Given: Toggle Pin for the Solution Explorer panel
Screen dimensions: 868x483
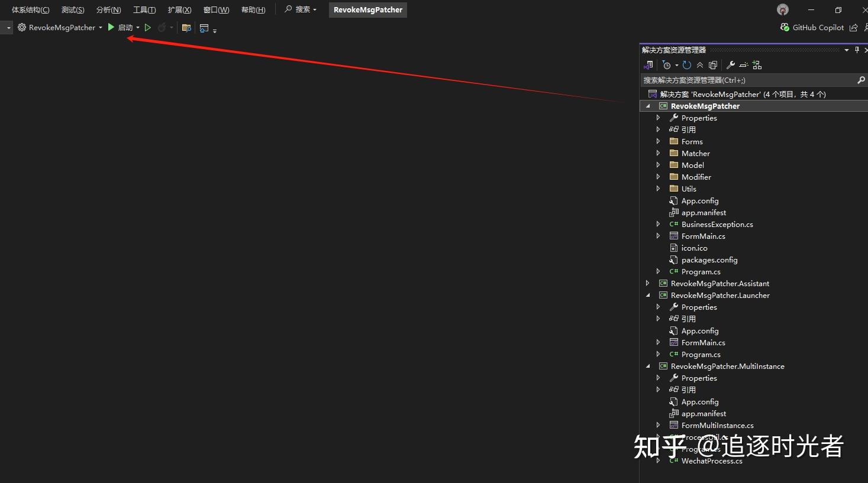Looking at the screenshot, I should [856, 50].
